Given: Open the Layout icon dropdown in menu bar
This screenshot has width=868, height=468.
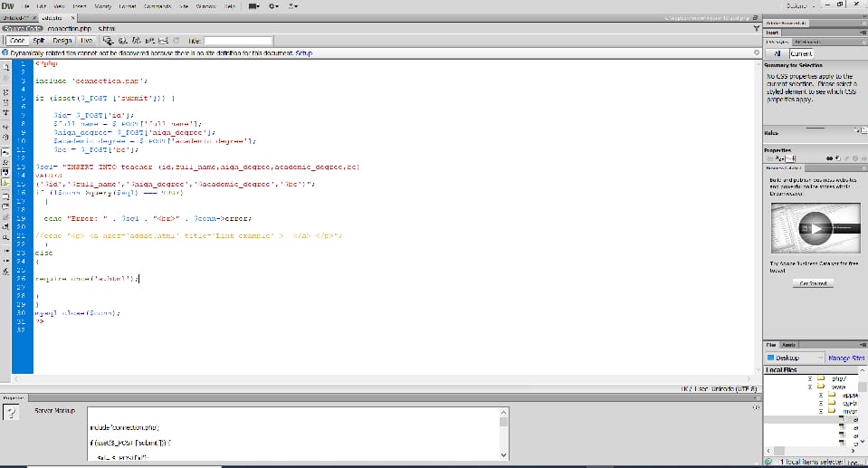Looking at the screenshot, I should tap(255, 6).
